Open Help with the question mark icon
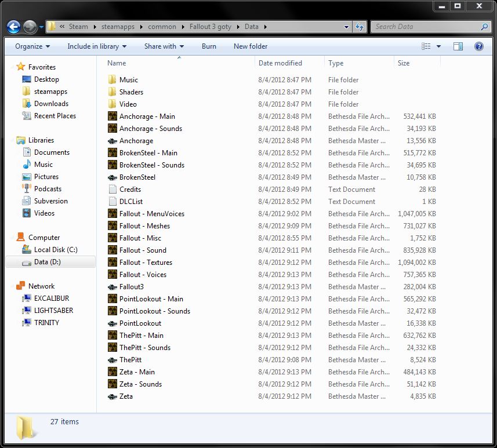The width and height of the screenshot is (497, 448). pyautogui.click(x=479, y=46)
